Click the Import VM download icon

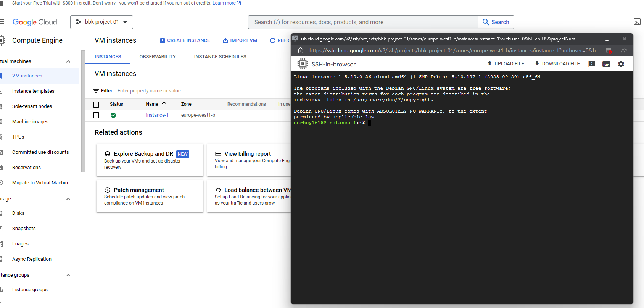[x=225, y=40]
